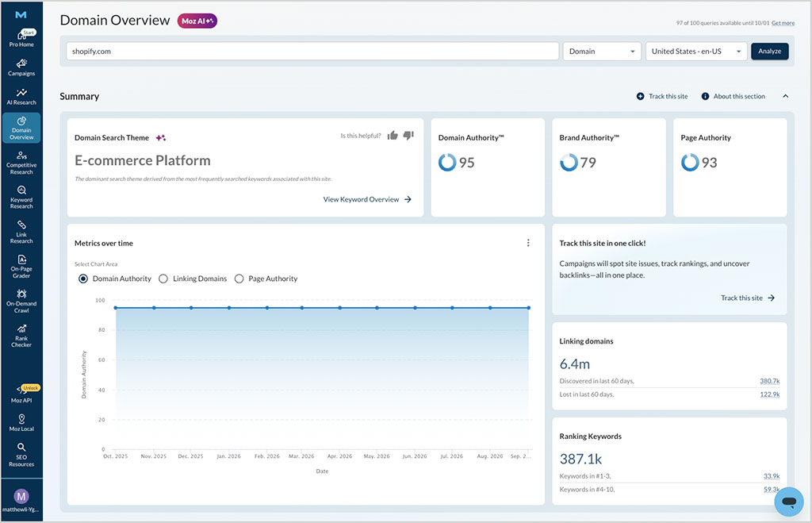
Task: Open the United States - en-US dropdown
Action: (x=696, y=52)
